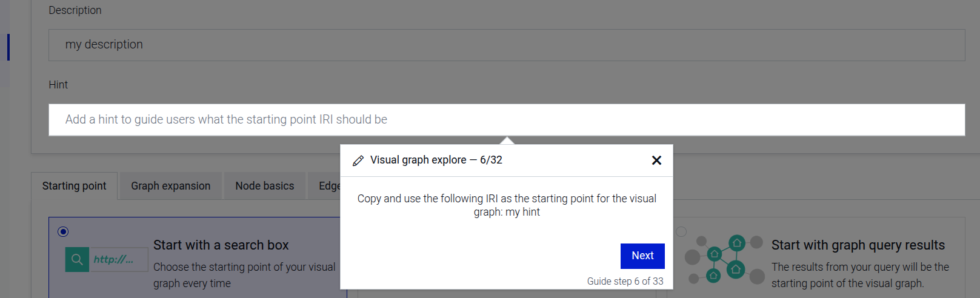Click the green magnifier search icon
Image resolution: width=980 pixels, height=298 pixels.
point(77,260)
